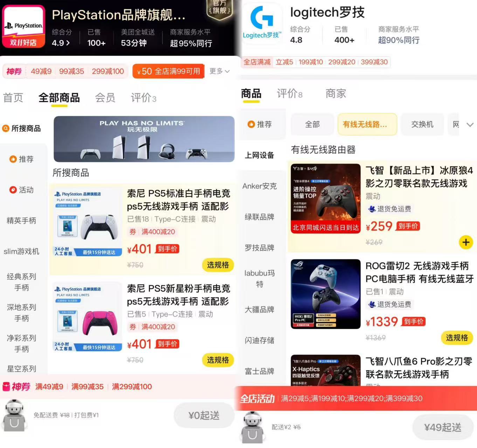
Task: Expand the Logitech category chips chevron
Action: click(x=470, y=125)
